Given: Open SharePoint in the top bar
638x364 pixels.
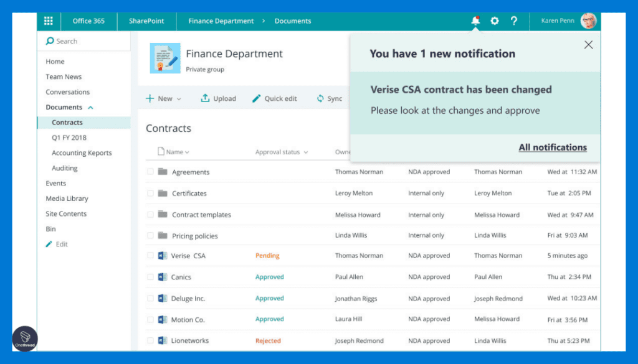Looking at the screenshot, I should pos(146,21).
